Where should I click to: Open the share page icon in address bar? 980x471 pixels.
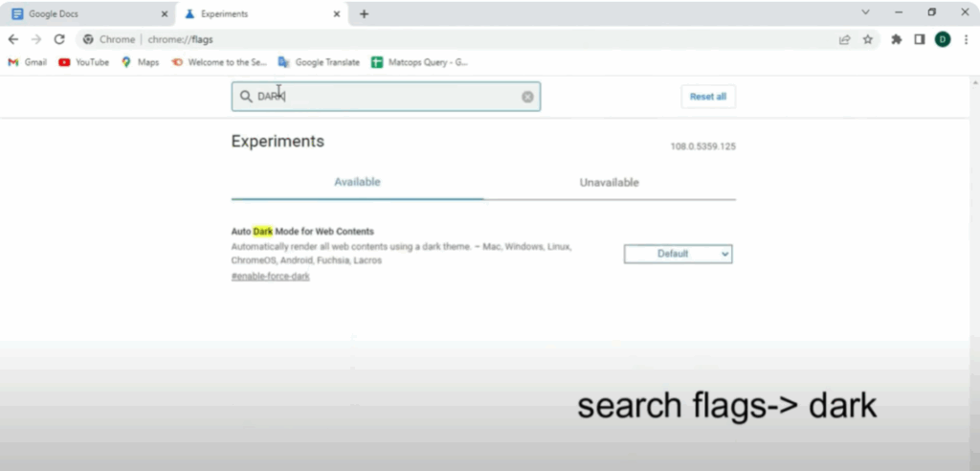[x=845, y=39]
